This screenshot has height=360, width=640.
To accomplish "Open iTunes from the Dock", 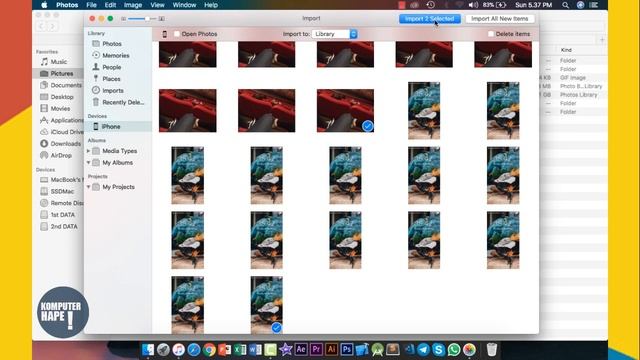I will click(178, 349).
